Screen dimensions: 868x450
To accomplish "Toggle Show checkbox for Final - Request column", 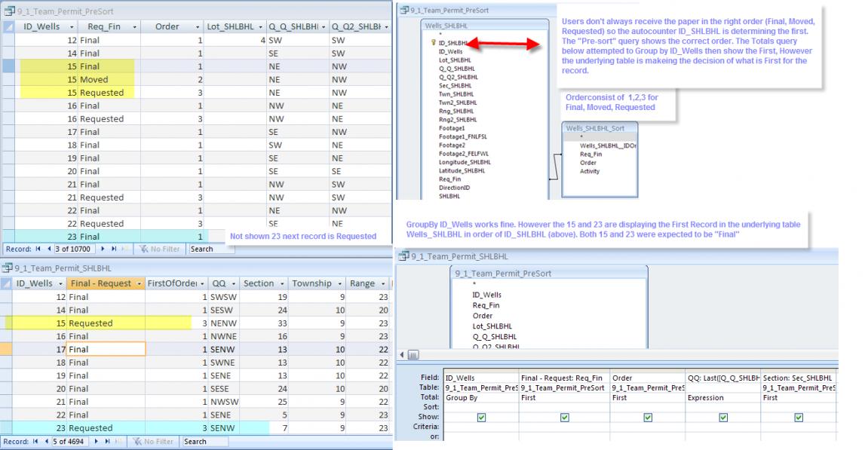I will (565, 418).
